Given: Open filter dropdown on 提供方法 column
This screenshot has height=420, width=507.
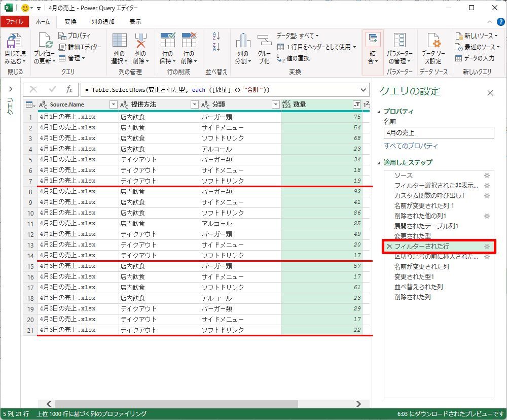Looking at the screenshot, I should tap(194, 104).
